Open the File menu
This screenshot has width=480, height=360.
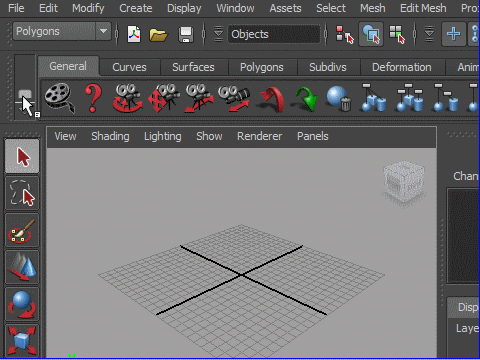(16, 8)
